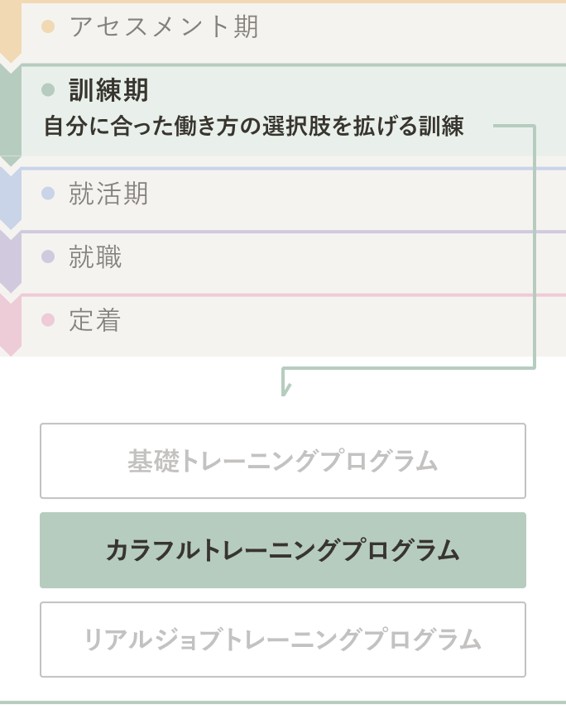Screen dimensions: 566x728
Task: Click 基礎トレーニングプログラム button
Action: (283, 461)
